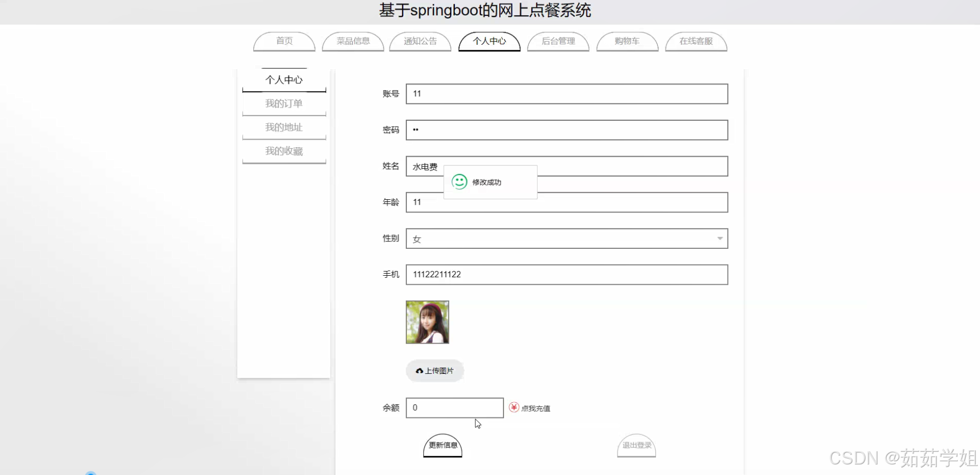Open 在线客服 online customer service
Viewport: 980px width, 475px height.
point(696,41)
